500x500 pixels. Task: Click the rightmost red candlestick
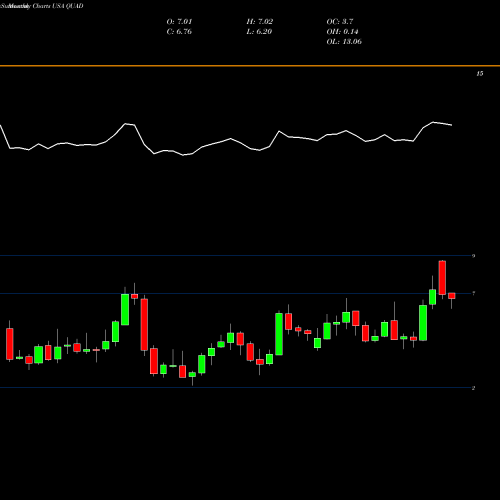point(452,296)
